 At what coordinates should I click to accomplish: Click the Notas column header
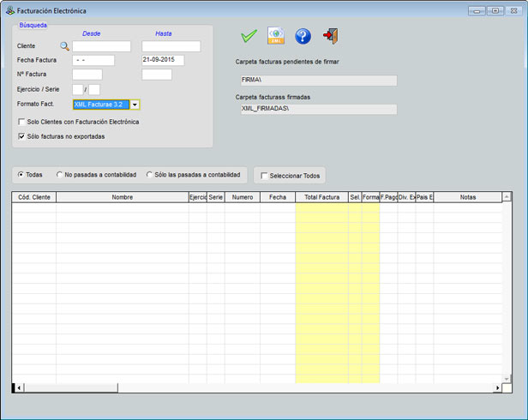pos(468,197)
